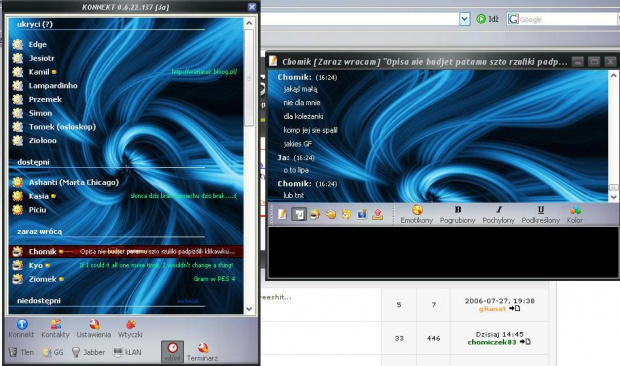This screenshot has height=366, width=620.
Task: Click the Idź go button in browser
Action: 487,19
